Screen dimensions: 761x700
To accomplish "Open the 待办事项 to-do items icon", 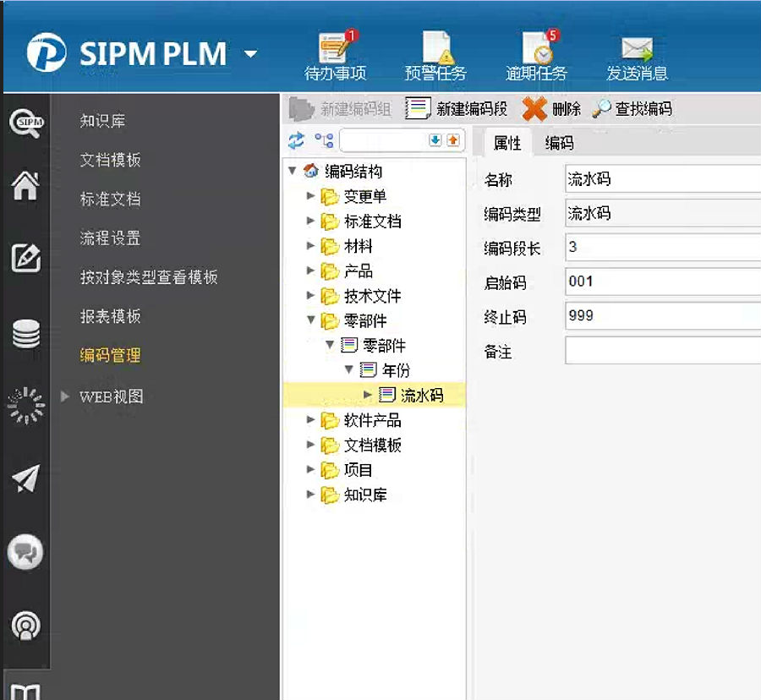I will click(x=336, y=51).
